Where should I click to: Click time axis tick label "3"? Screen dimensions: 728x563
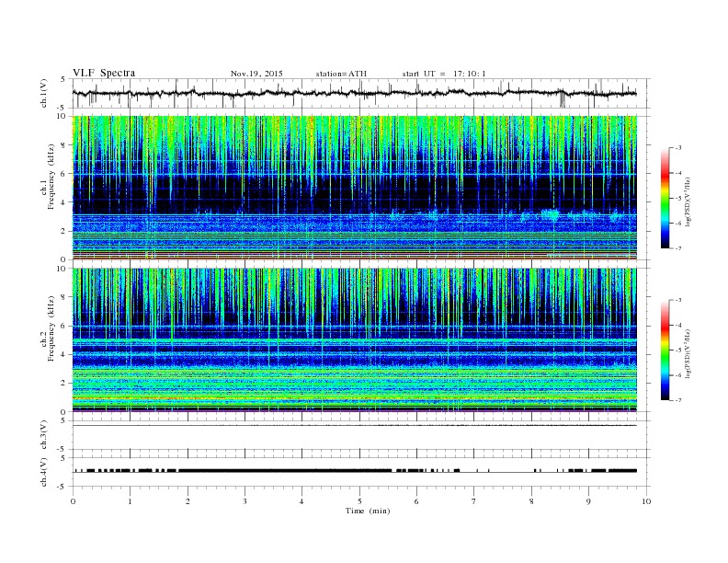coord(245,501)
